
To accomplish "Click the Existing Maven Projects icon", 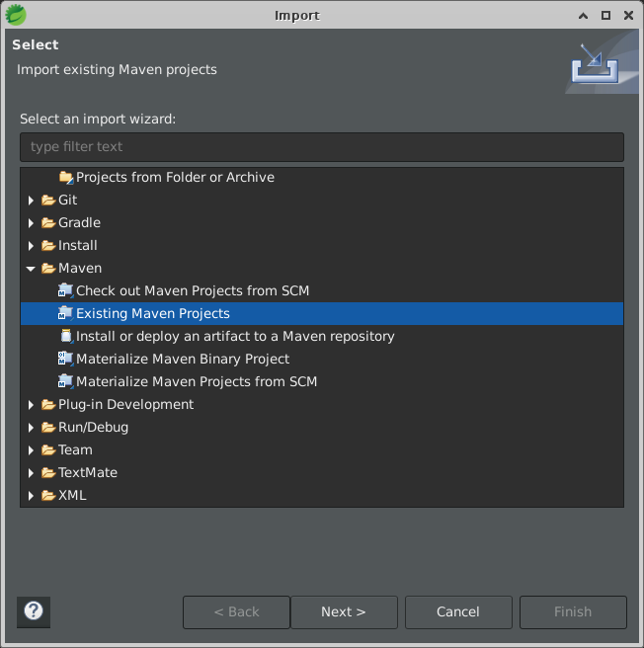I will point(66,313).
